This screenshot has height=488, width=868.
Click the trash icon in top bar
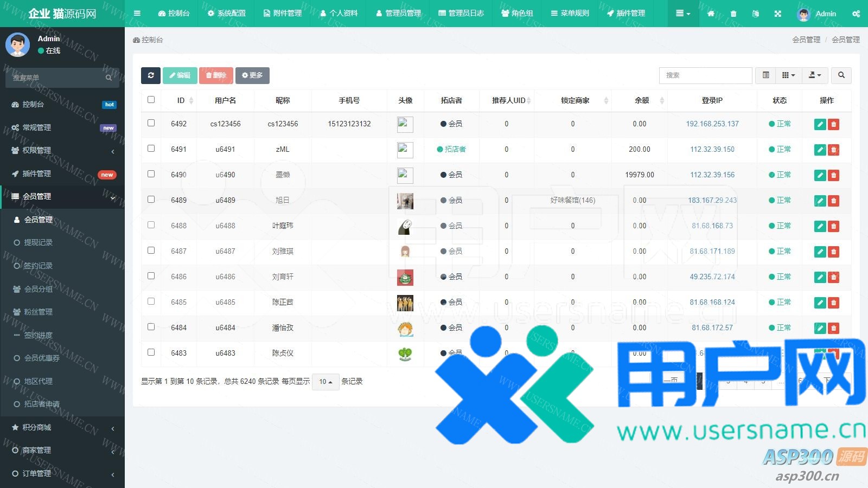pyautogui.click(x=733, y=14)
